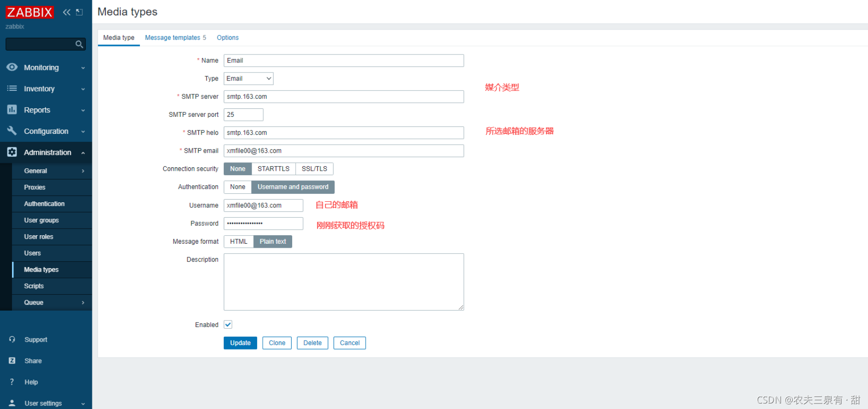Click the SMTP email field
868x409 pixels.
tap(344, 151)
